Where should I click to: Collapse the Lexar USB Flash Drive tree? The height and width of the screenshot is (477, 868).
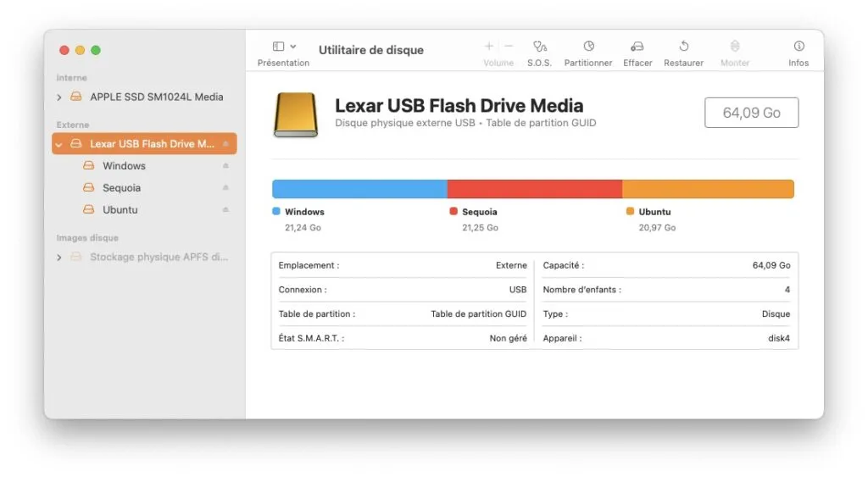tap(58, 144)
